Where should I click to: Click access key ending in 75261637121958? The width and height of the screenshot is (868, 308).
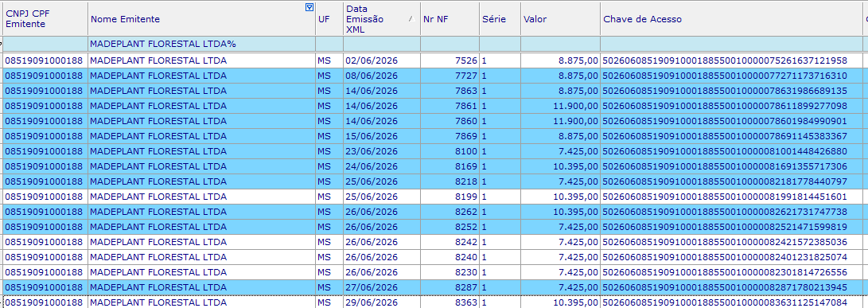(731, 60)
